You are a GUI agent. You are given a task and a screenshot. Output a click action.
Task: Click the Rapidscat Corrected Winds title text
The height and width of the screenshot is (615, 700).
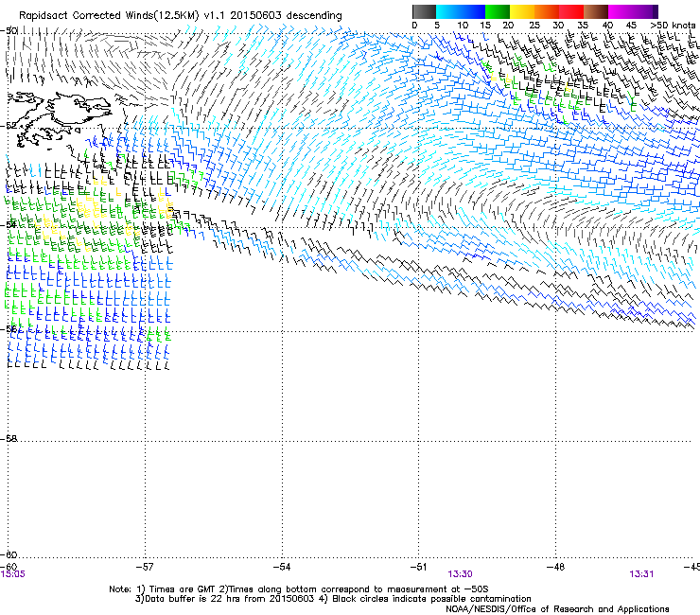pos(181,16)
